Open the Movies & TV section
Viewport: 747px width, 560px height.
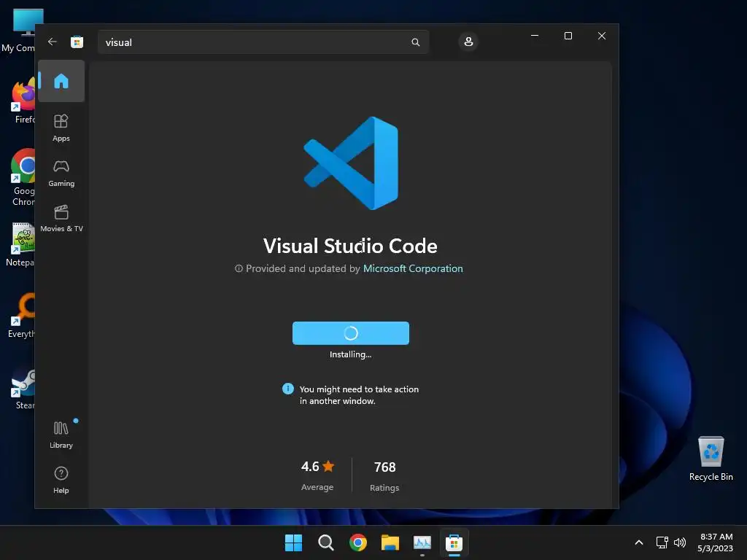tap(61, 218)
